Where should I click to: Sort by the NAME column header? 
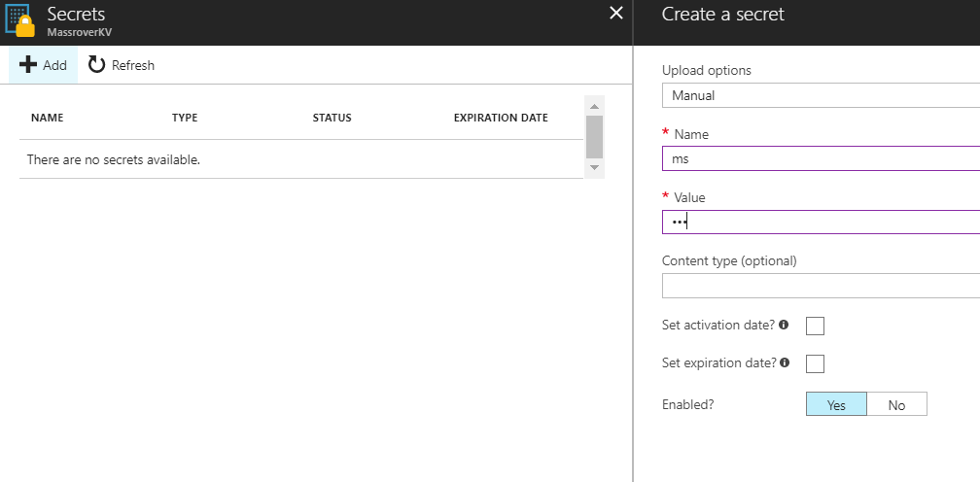pyautogui.click(x=47, y=118)
